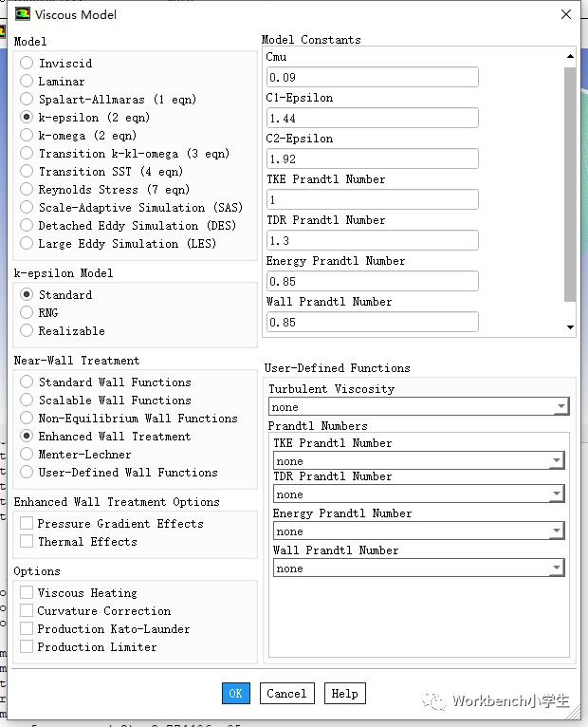The image size is (588, 727).
Task: Enable Production Kato-Launder option
Action: pyautogui.click(x=27, y=628)
